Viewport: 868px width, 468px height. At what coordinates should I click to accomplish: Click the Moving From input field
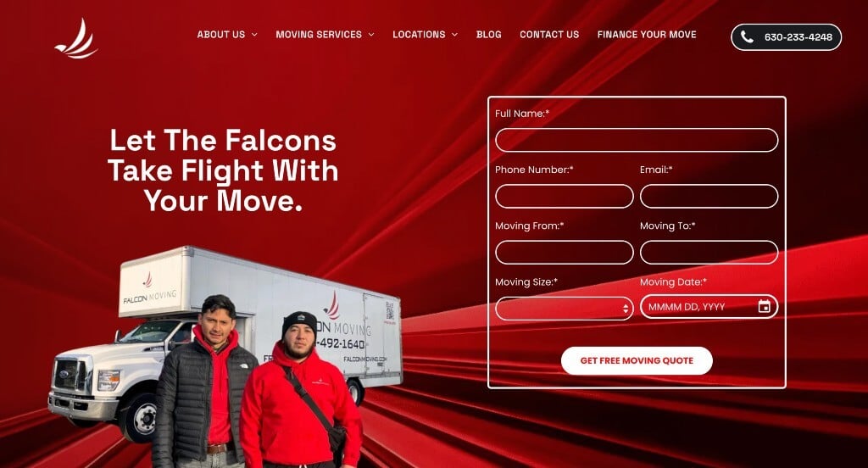point(564,252)
